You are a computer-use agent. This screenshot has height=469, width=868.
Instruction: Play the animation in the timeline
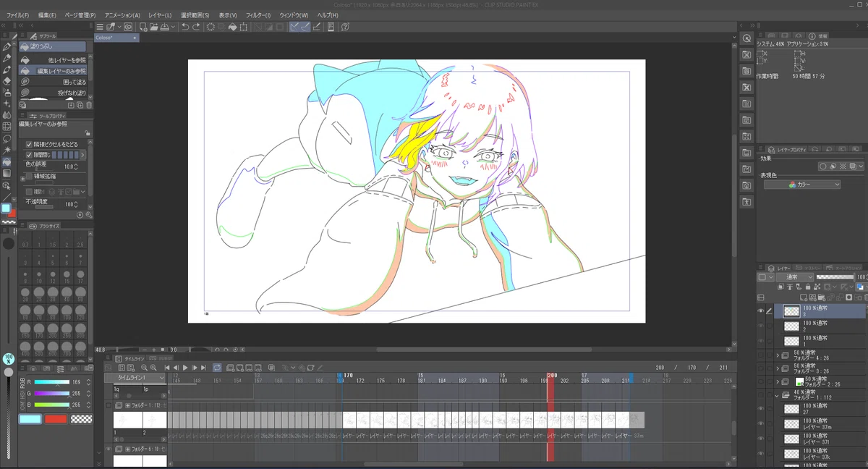(x=185, y=368)
